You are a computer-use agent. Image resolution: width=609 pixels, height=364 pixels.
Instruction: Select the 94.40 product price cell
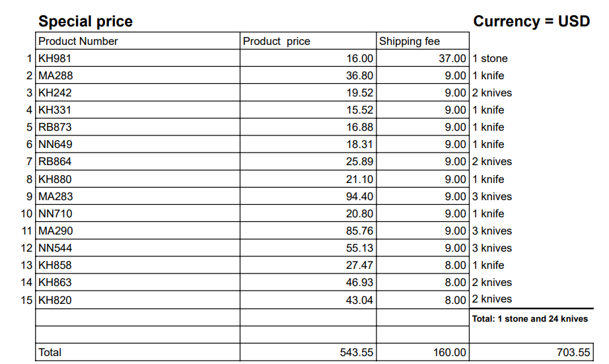pyautogui.click(x=308, y=196)
